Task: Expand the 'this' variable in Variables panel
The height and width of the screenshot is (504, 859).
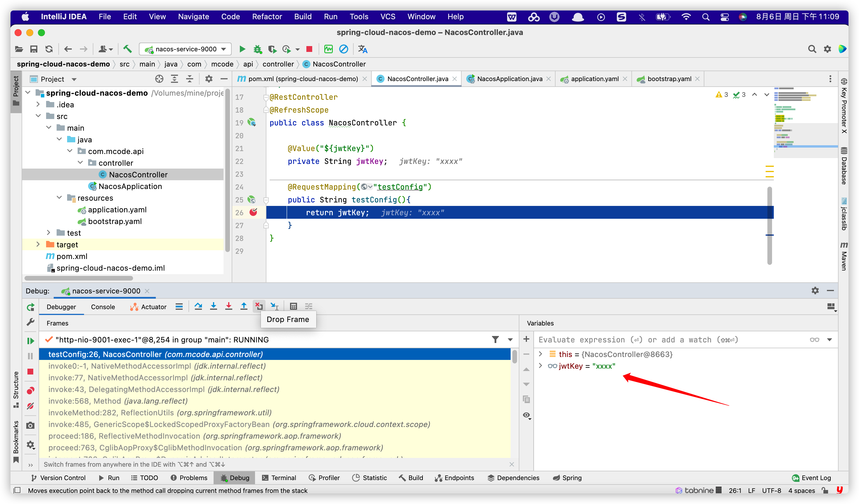Action: pyautogui.click(x=541, y=354)
